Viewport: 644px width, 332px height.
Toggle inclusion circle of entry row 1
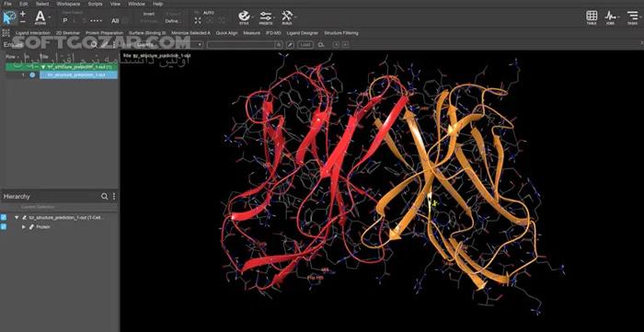[32, 74]
